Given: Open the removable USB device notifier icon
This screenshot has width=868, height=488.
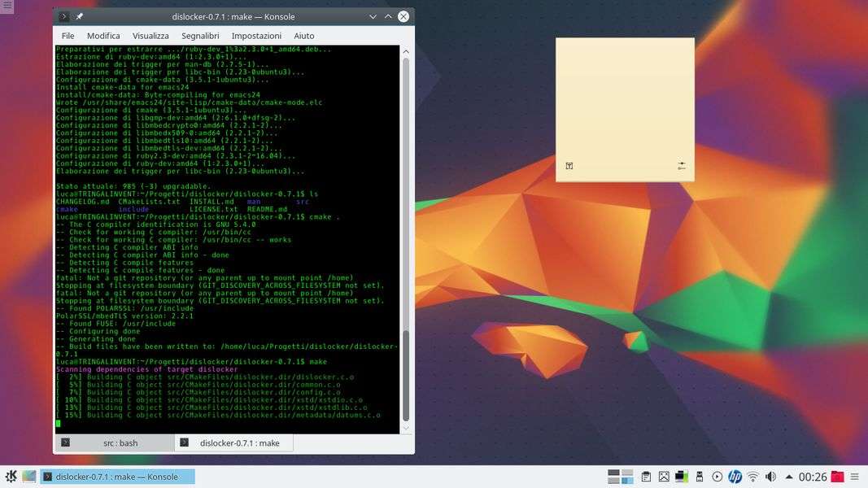Looking at the screenshot, I should (699, 477).
